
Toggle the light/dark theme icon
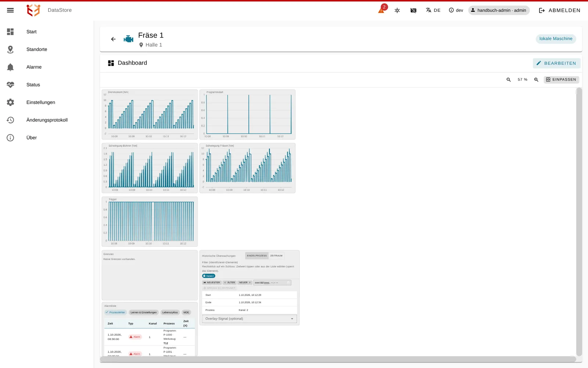coord(397,10)
